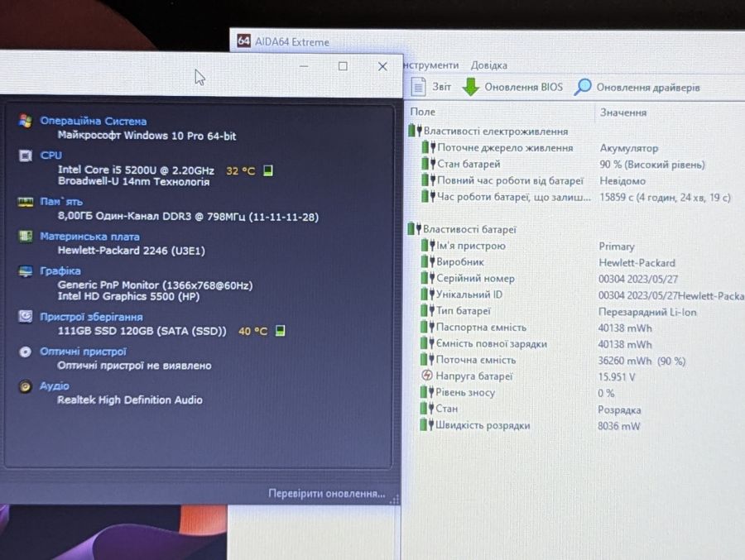Click the SSD temperature indicator icon near 40 °C

281,331
